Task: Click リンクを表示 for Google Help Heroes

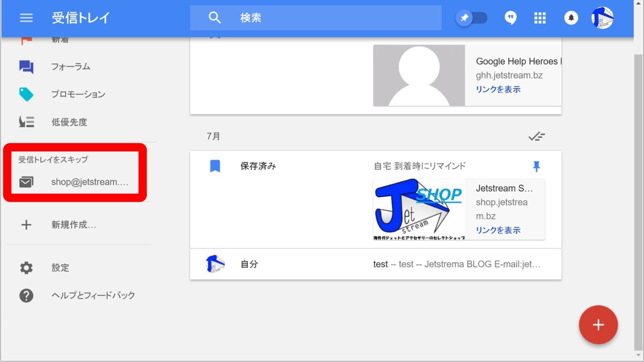Action: coord(498,90)
